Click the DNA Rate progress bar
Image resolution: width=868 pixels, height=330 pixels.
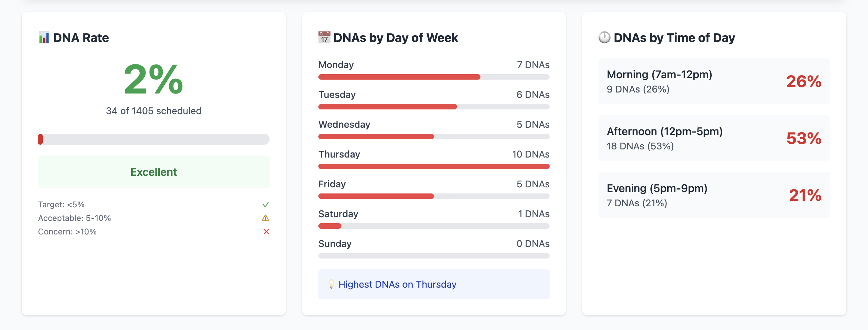tap(154, 139)
